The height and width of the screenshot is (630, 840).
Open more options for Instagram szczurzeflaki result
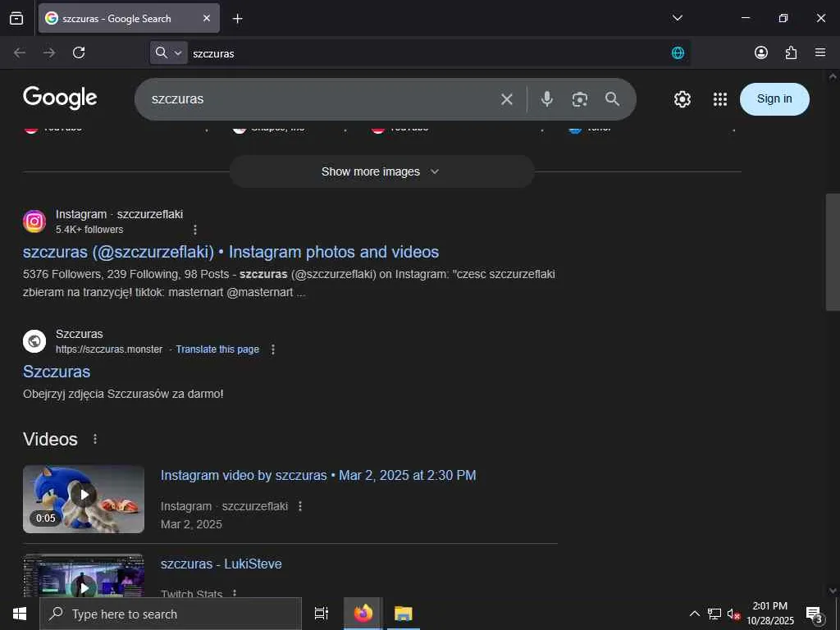tap(195, 230)
